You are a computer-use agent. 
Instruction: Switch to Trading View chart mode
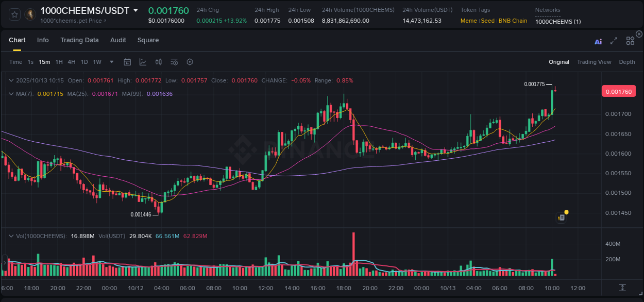pyautogui.click(x=594, y=62)
